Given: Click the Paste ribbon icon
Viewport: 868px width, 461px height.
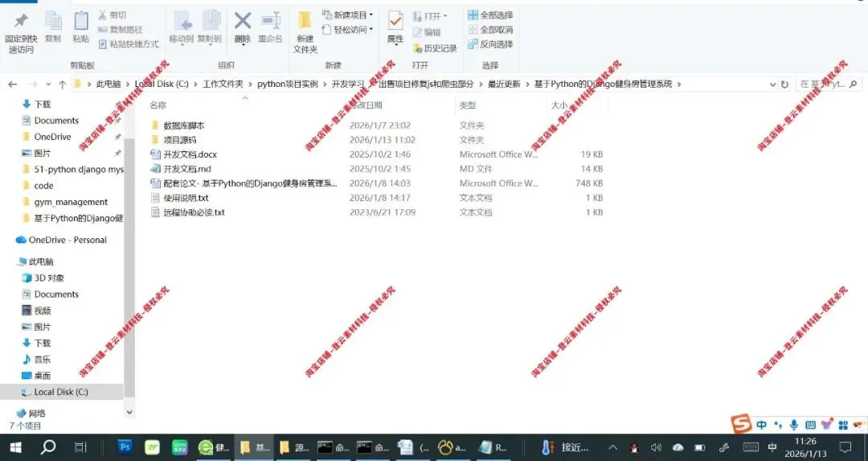Looking at the screenshot, I should [81, 27].
